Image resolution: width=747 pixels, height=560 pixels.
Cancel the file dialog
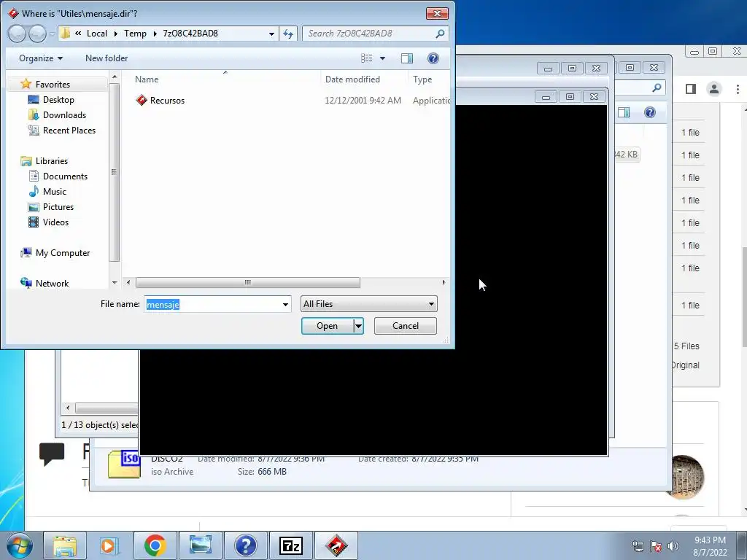(x=406, y=326)
